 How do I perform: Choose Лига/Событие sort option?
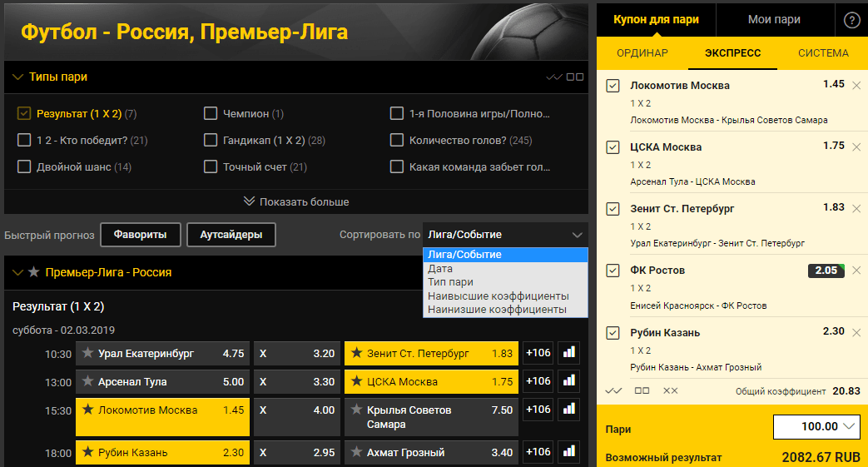point(505,255)
